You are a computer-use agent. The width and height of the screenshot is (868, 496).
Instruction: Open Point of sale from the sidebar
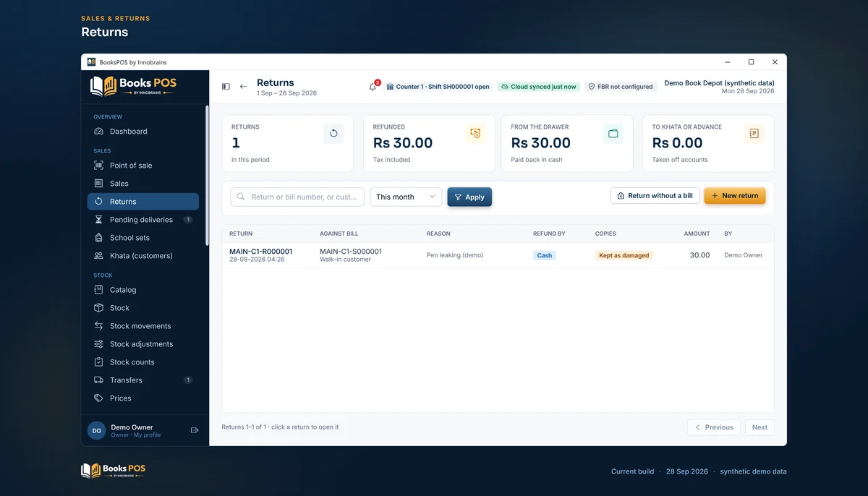pyautogui.click(x=142, y=166)
